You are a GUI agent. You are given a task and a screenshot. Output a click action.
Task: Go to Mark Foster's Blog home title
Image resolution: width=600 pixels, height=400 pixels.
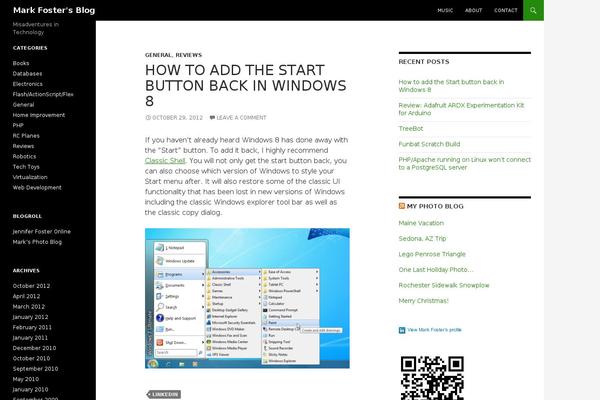[x=54, y=10]
